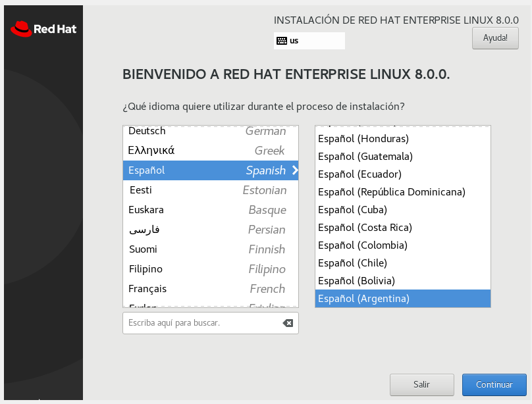Choose Español (Guatemala) locale
Image resolution: width=532 pixels, height=404 pixels.
point(403,156)
